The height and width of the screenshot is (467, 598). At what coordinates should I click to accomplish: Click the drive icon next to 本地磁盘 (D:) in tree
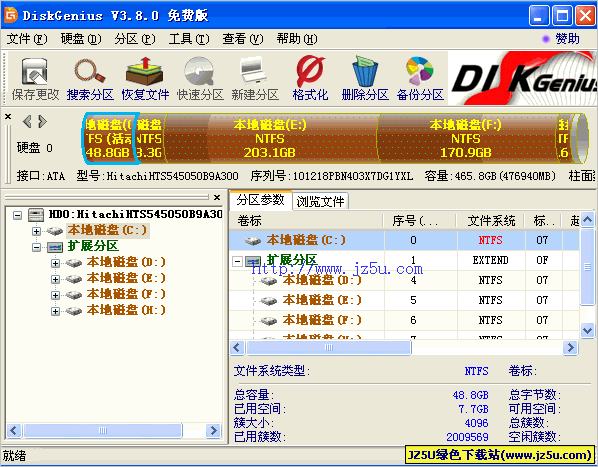(x=74, y=263)
